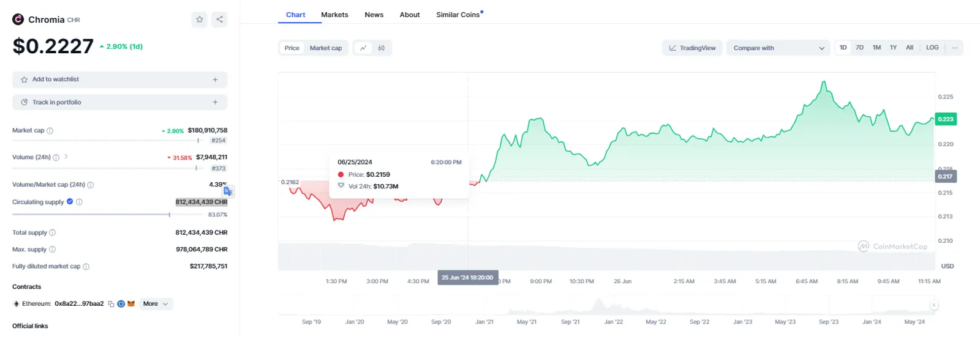The image size is (980, 337).
Task: Set chart range to 1D
Action: [843, 48]
